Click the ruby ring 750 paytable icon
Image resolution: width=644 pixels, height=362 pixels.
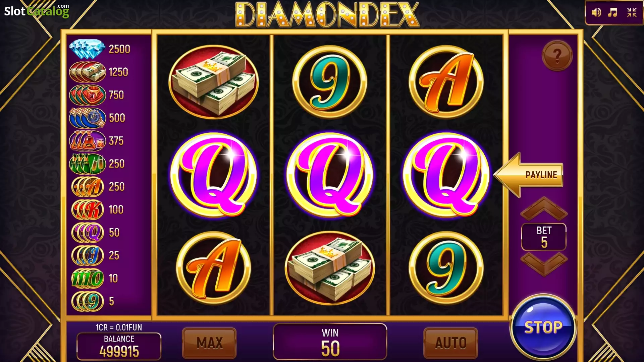pyautogui.click(x=87, y=95)
